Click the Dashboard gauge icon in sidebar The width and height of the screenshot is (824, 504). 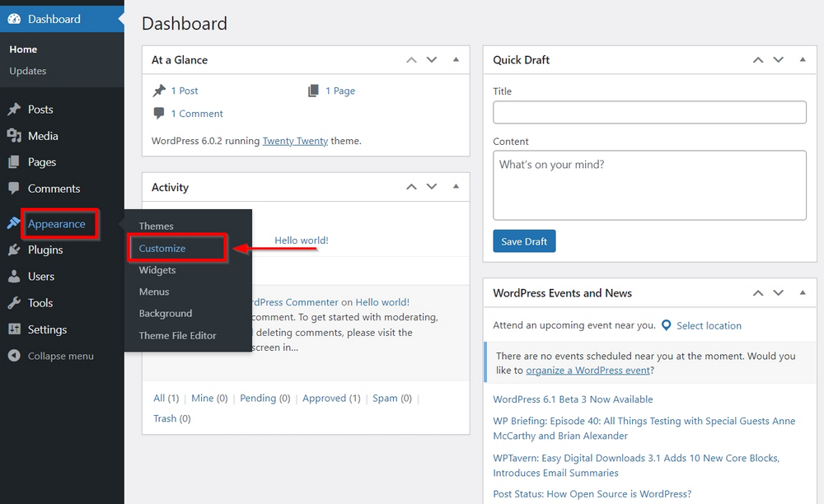[14, 19]
